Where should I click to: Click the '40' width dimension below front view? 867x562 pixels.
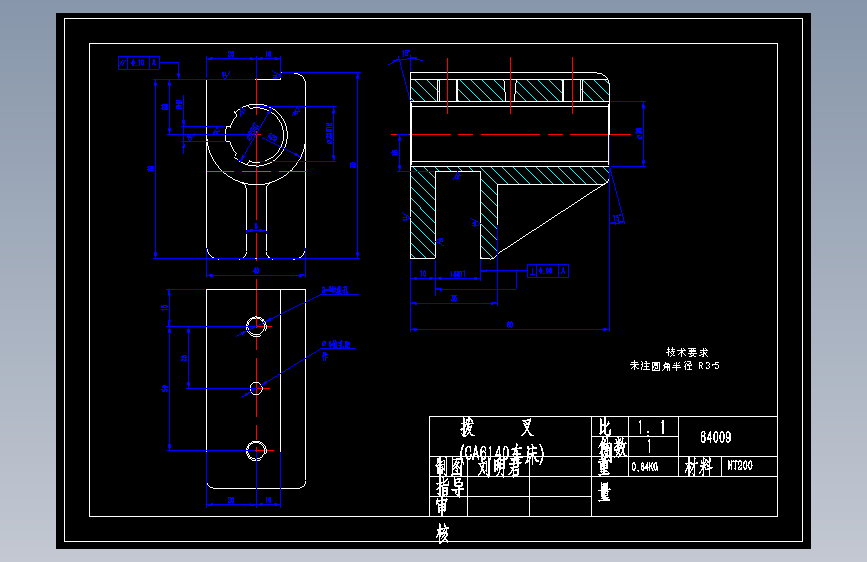point(256,271)
